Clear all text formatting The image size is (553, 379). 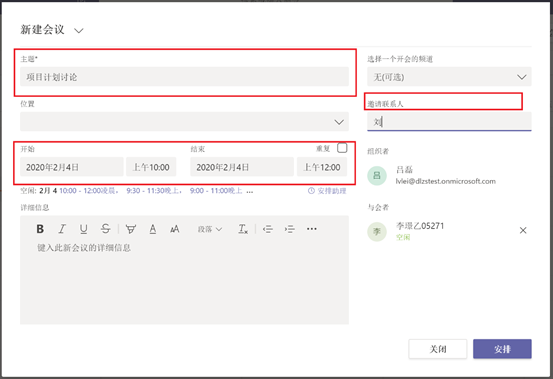(x=243, y=229)
